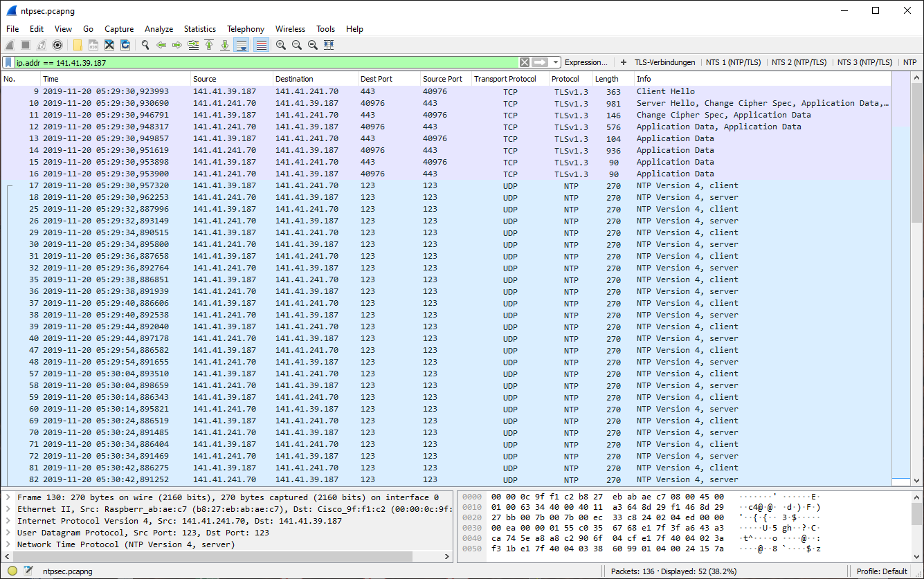Screen dimensions: 924x579
Task: Open the File menu
Action: (12, 29)
